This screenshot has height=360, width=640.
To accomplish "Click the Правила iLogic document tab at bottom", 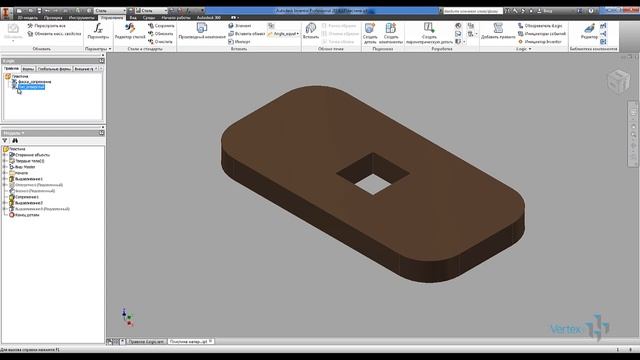I will pos(146,342).
